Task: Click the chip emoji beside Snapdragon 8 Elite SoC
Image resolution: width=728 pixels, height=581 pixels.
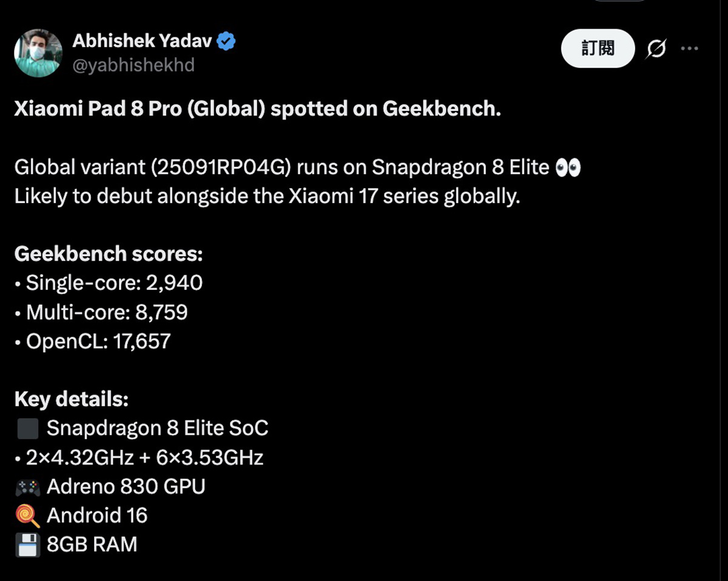Action: pos(27,429)
